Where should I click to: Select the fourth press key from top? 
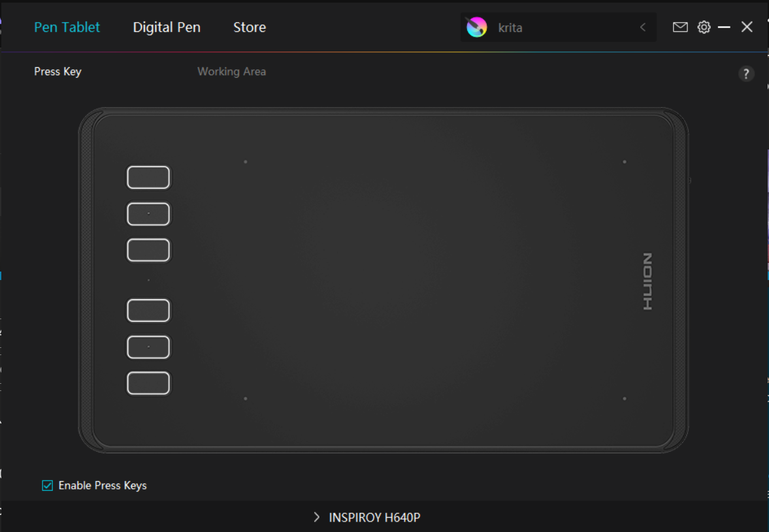(148, 311)
